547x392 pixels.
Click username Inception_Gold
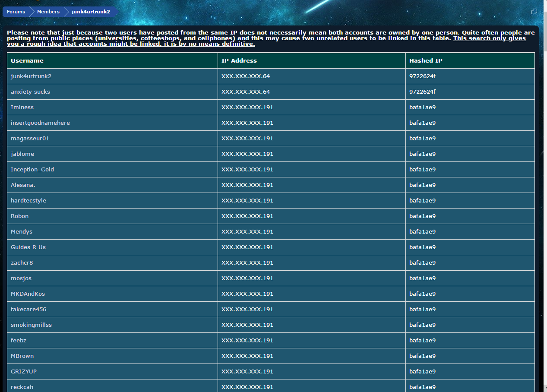(x=32, y=170)
